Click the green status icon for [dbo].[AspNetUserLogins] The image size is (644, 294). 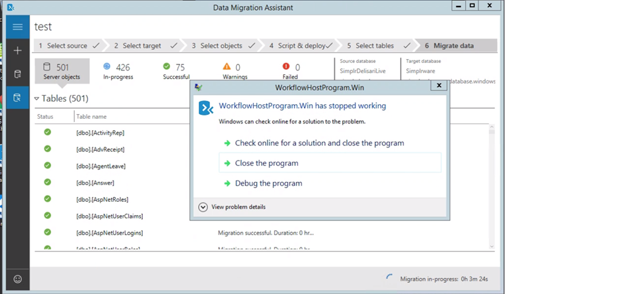48,232
